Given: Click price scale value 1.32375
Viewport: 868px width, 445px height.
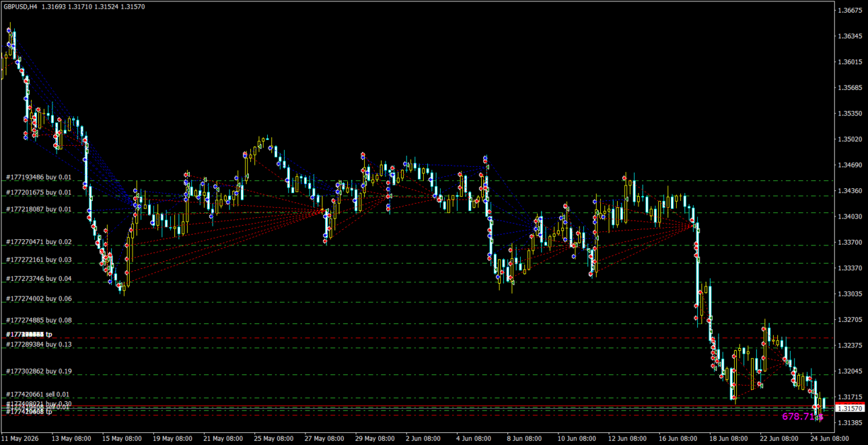Looking at the screenshot, I should (850, 346).
